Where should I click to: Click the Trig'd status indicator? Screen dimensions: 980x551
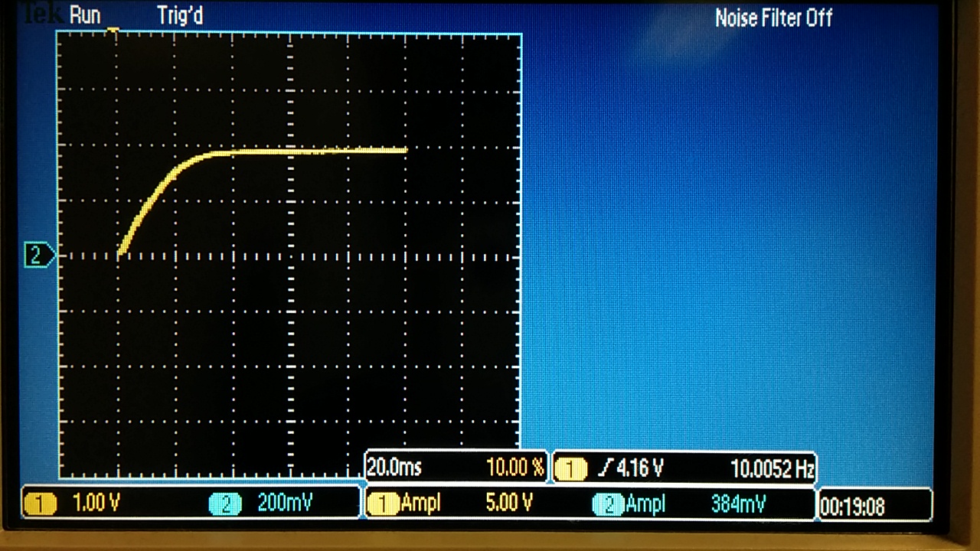[180, 15]
